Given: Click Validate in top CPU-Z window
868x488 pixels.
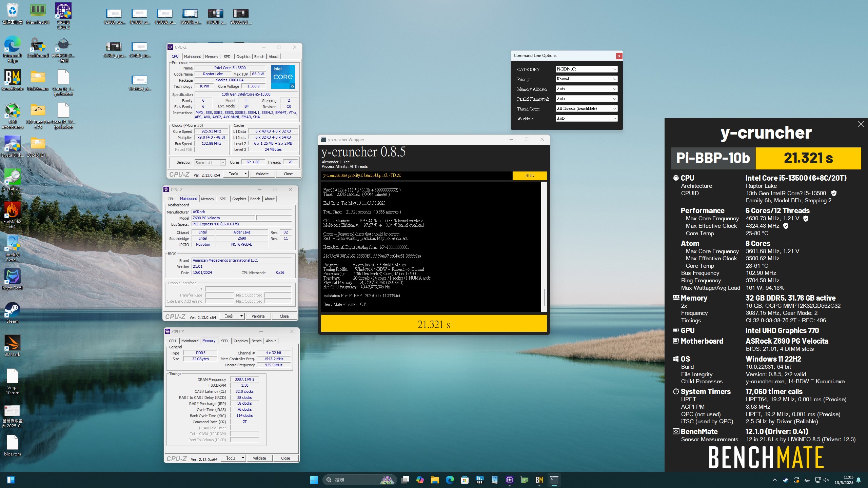Looking at the screenshot, I should (262, 174).
